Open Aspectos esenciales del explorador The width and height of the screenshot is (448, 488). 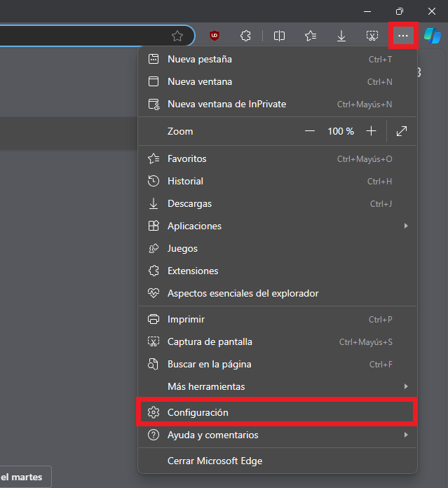278,293
